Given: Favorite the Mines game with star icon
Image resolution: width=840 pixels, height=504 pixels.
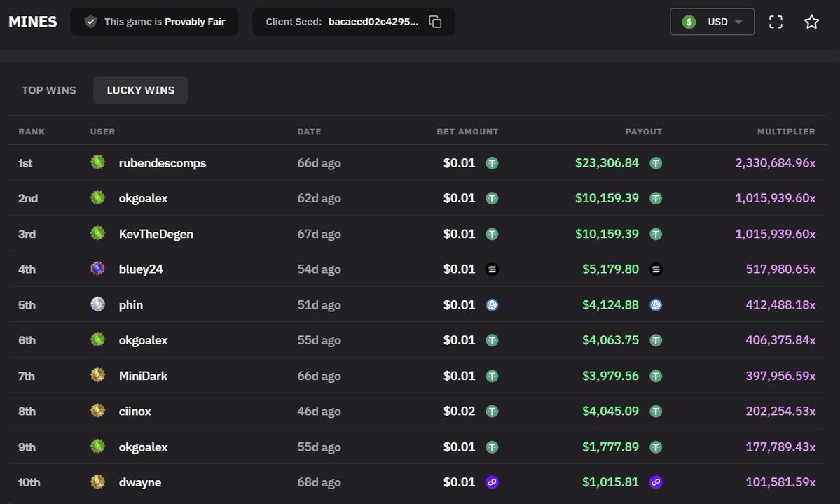Looking at the screenshot, I should point(811,22).
